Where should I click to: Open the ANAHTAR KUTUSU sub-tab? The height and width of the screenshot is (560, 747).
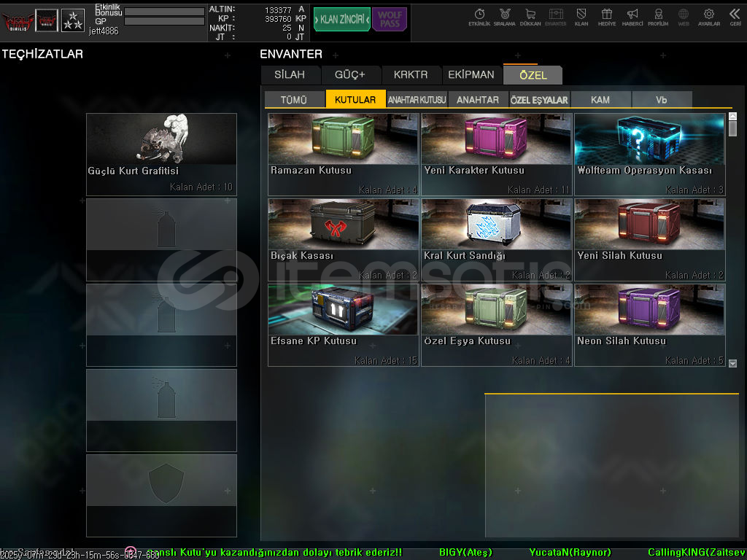[417, 99]
